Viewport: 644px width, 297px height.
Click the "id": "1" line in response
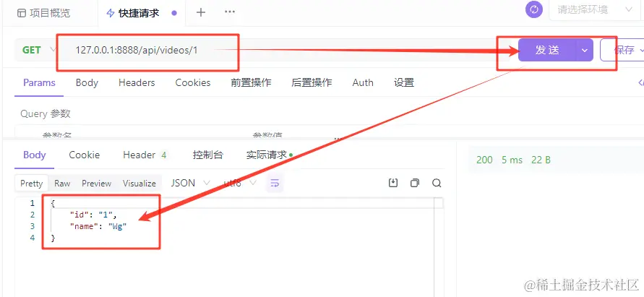[x=94, y=215]
